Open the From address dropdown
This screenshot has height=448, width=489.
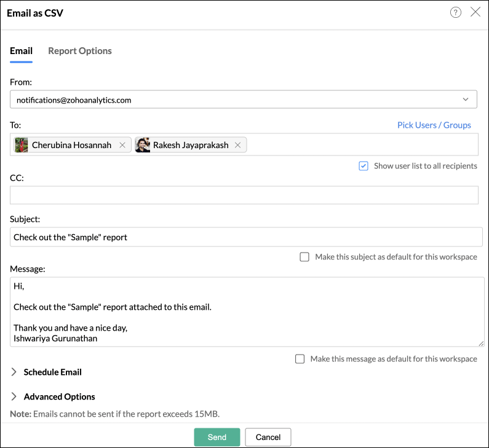[465, 99]
